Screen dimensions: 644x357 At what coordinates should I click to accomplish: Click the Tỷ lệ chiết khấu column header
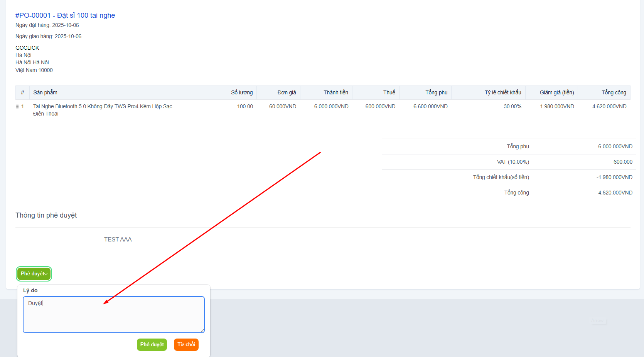point(502,92)
